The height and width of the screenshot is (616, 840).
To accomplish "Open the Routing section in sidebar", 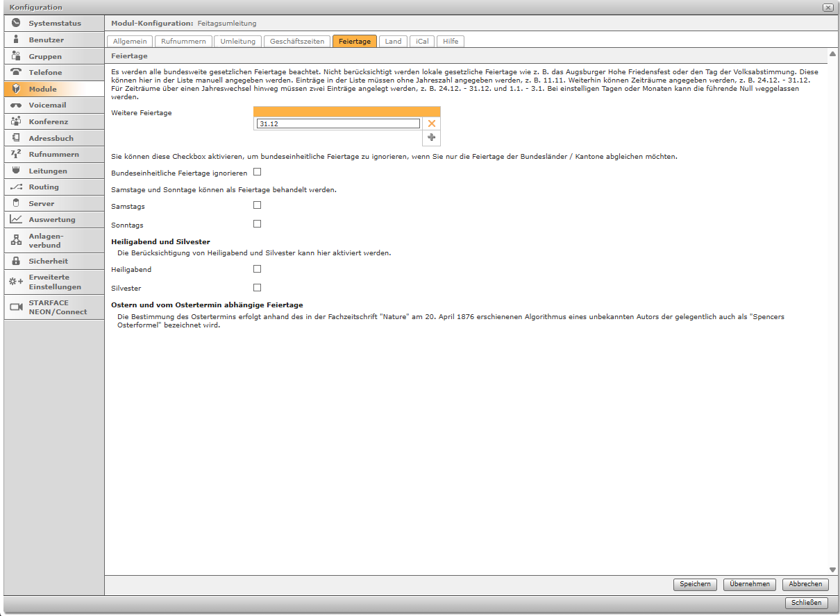I will click(x=43, y=187).
